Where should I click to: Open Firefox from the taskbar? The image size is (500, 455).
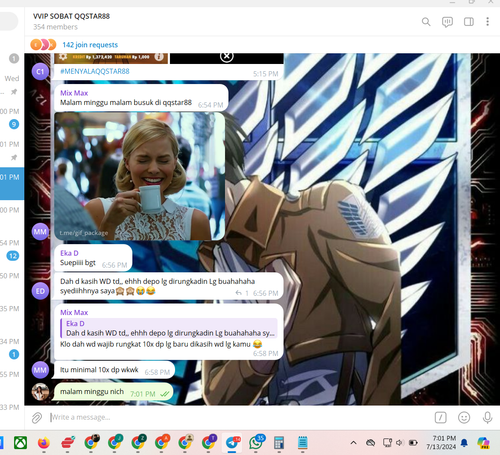44,443
